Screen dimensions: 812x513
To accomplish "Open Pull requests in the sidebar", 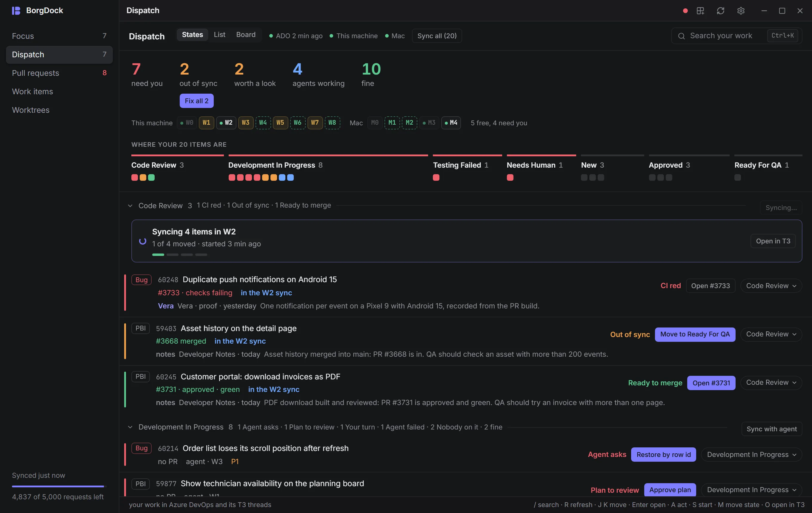I will (x=59, y=73).
